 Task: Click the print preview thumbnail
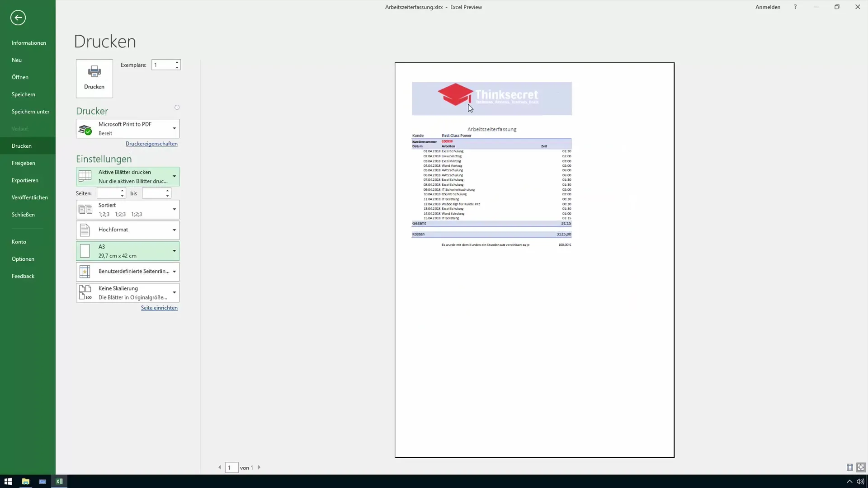(534, 260)
